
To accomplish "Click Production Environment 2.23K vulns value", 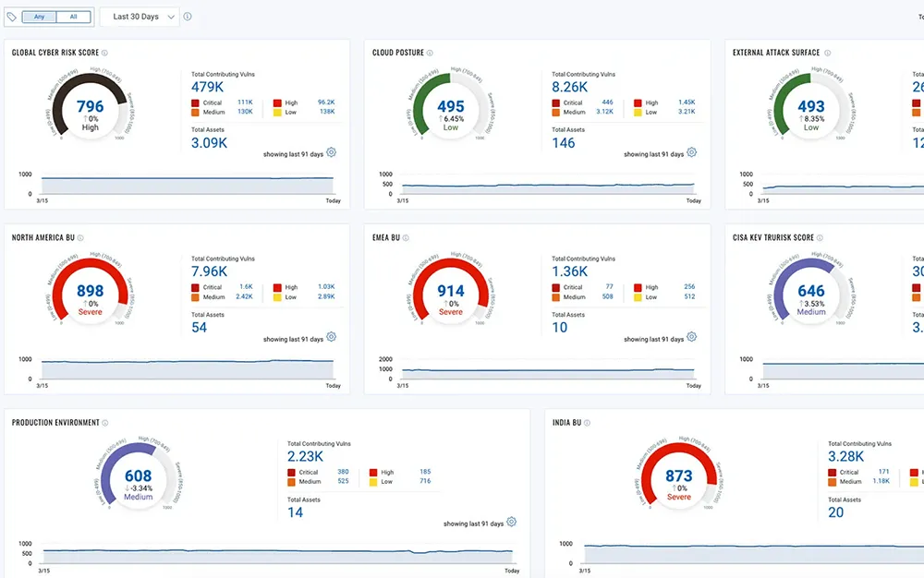I will click(305, 456).
